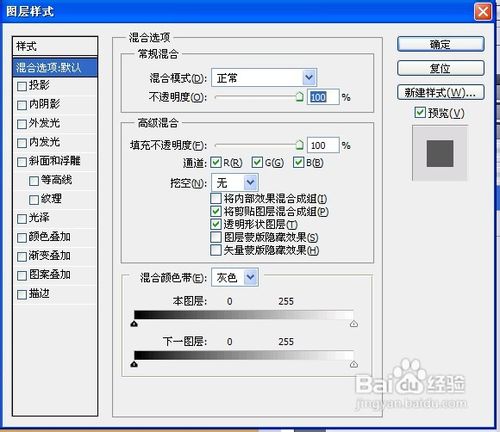Image resolution: width=500 pixels, height=432 pixels.
Task: Toggle the 预览 preview checkbox
Action: 420,112
